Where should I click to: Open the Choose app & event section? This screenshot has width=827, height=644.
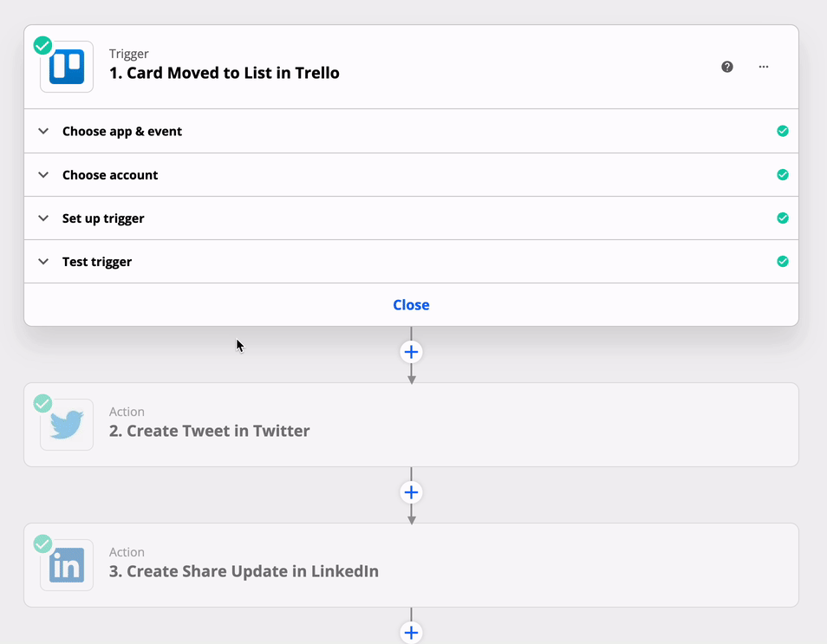point(412,131)
